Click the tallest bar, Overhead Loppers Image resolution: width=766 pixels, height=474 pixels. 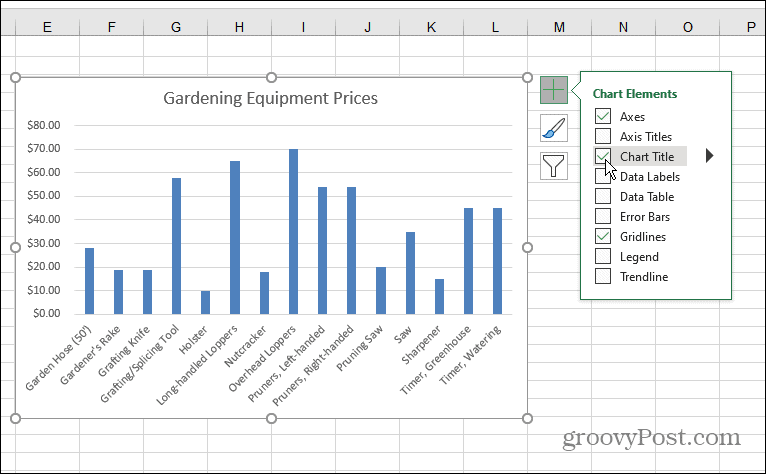click(293, 230)
